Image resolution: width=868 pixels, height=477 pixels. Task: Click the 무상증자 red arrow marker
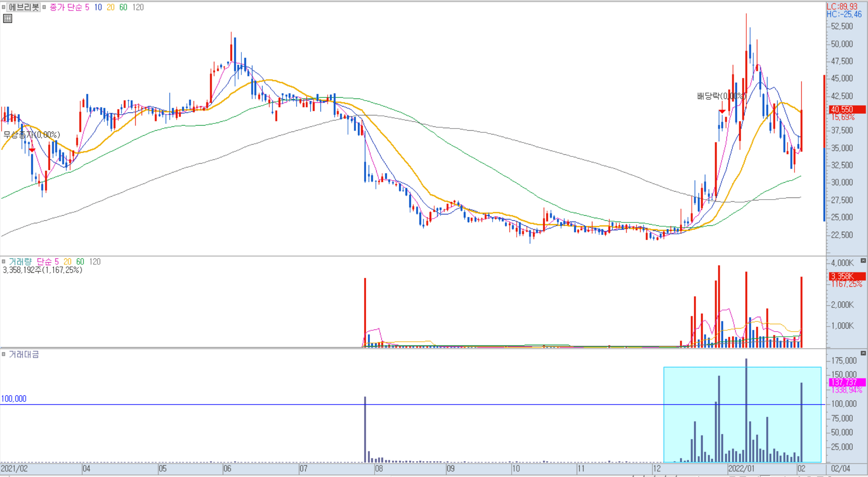[32, 150]
